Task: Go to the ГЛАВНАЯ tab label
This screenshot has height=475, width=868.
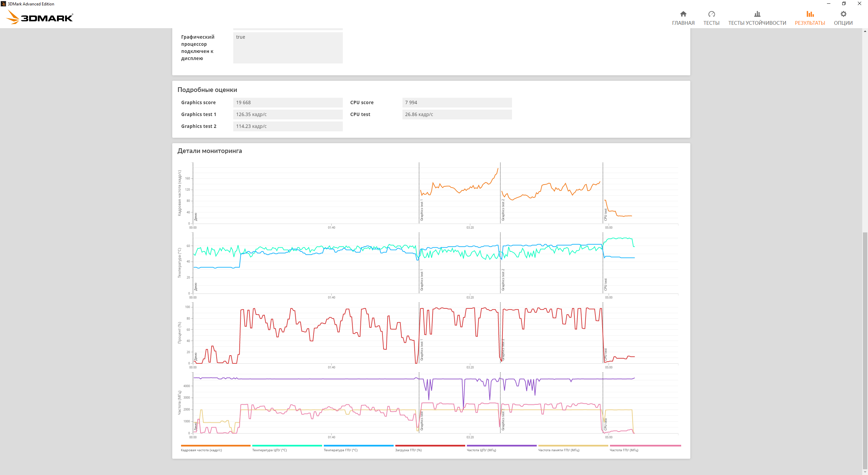Action: coord(683,23)
